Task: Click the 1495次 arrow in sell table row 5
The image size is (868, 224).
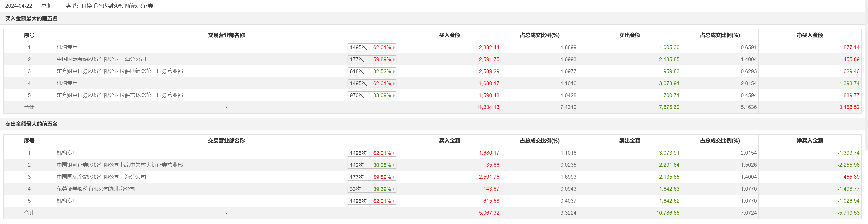Action: click(394, 201)
